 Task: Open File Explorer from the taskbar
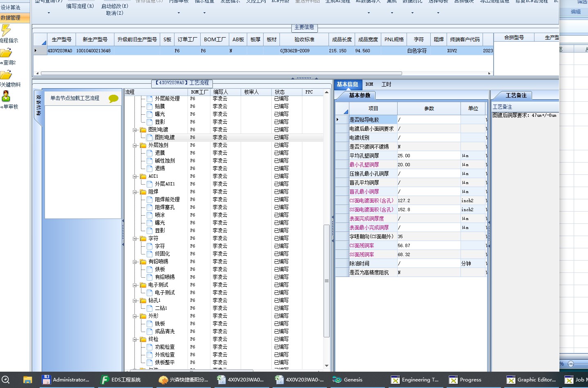coord(27,380)
